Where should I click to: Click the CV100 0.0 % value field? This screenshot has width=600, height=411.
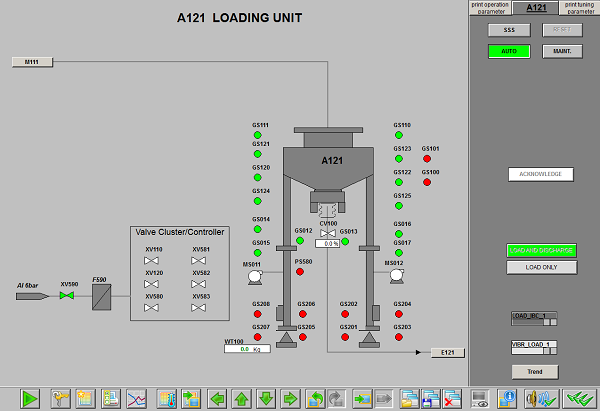click(328, 243)
